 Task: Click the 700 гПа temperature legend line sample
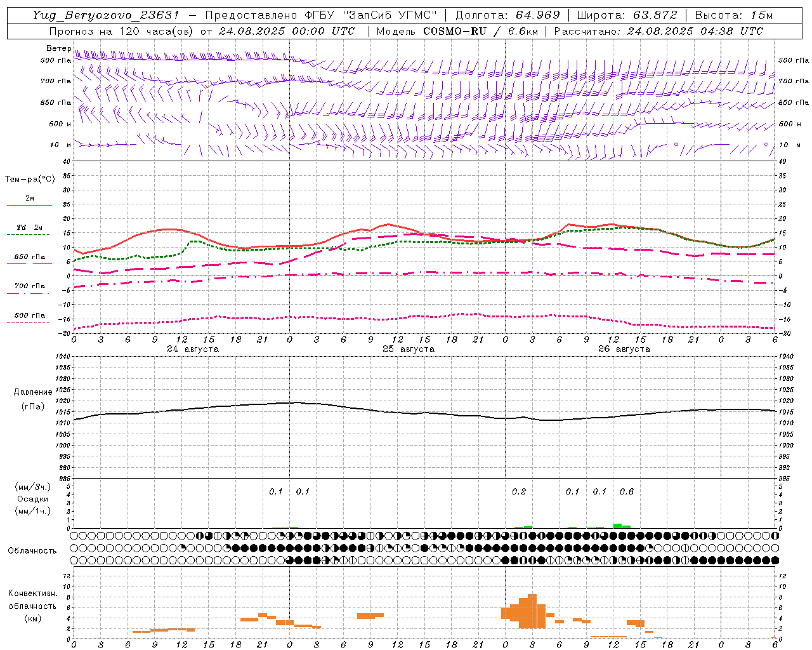click(x=28, y=293)
